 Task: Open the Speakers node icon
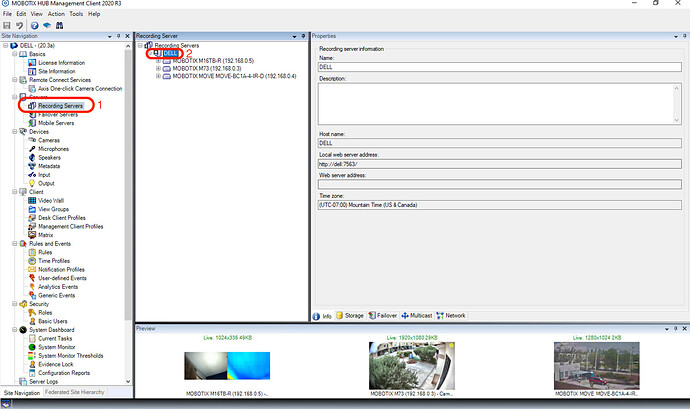click(32, 158)
